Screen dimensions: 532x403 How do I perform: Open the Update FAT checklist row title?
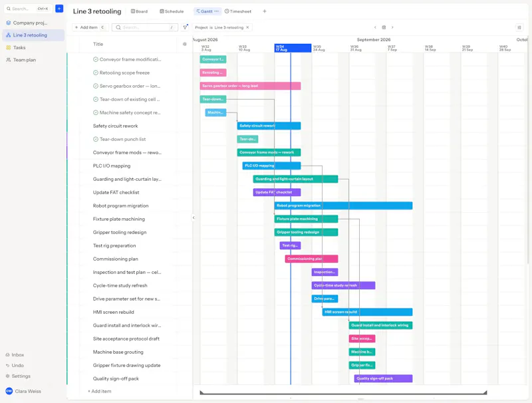(x=116, y=192)
